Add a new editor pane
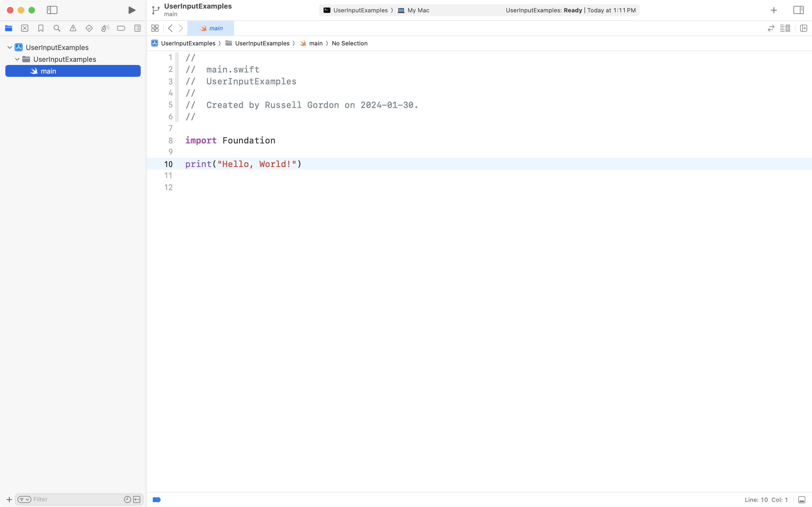The height and width of the screenshot is (507, 812). click(804, 28)
